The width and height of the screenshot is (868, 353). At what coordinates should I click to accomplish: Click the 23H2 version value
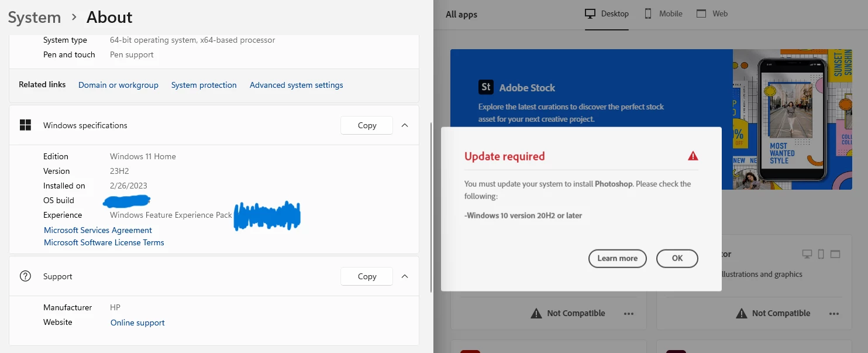point(119,171)
